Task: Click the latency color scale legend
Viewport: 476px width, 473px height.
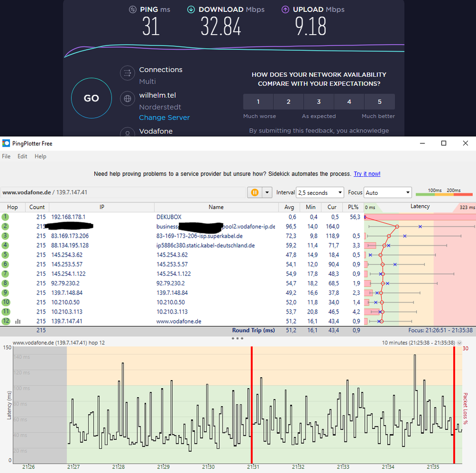Action: coord(444,192)
